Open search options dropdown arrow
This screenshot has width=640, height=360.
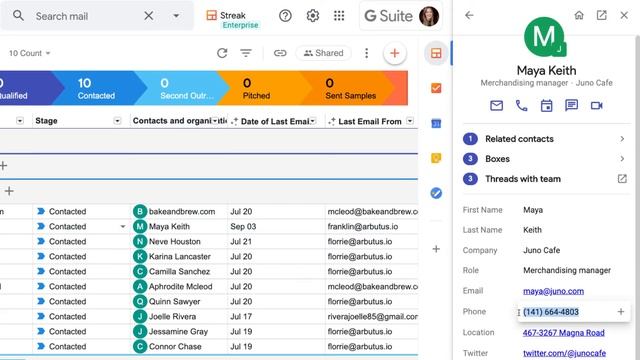(176, 16)
